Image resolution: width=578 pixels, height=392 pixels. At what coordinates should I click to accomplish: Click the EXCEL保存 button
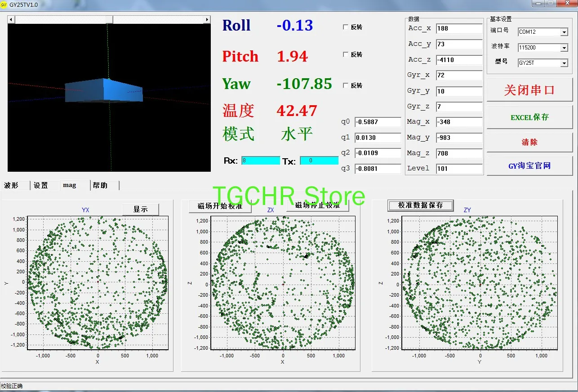coord(529,117)
